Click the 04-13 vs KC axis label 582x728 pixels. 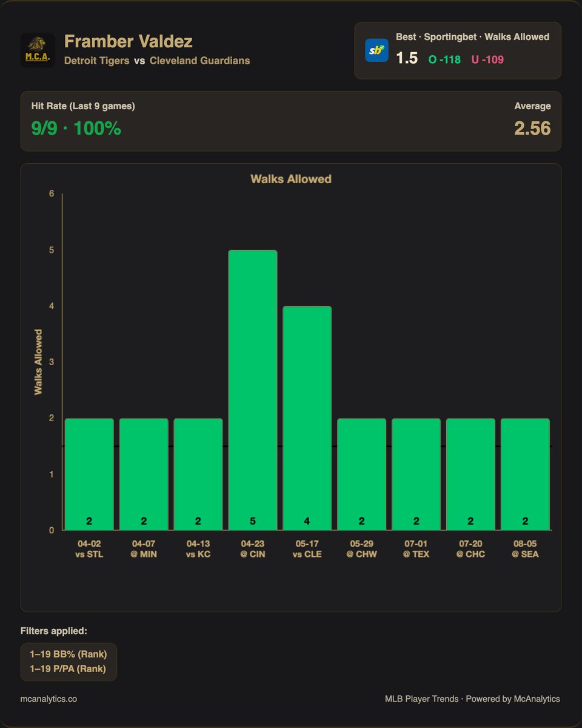pos(198,549)
